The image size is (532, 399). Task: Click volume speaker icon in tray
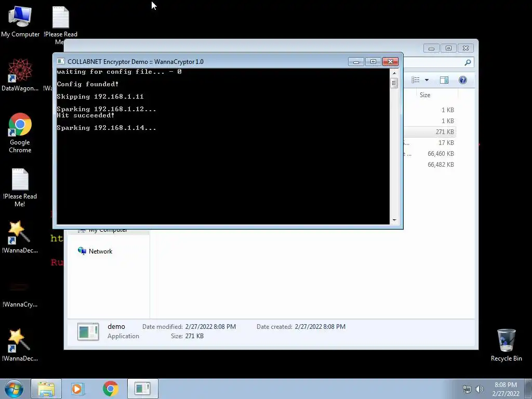[x=479, y=389]
